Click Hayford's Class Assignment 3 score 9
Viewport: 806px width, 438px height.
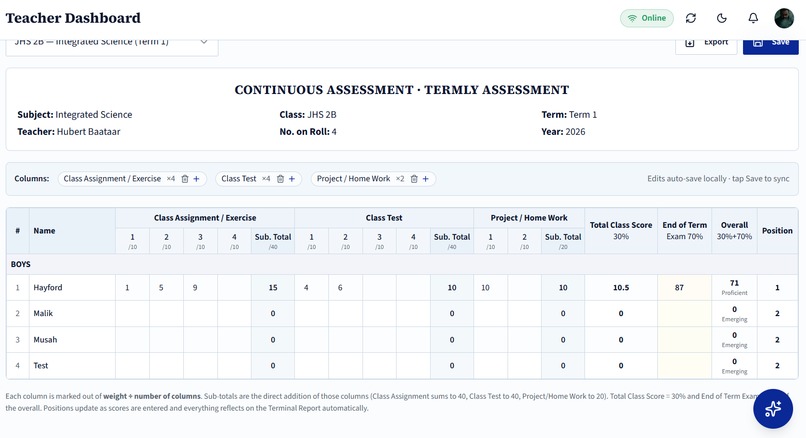(x=200, y=287)
